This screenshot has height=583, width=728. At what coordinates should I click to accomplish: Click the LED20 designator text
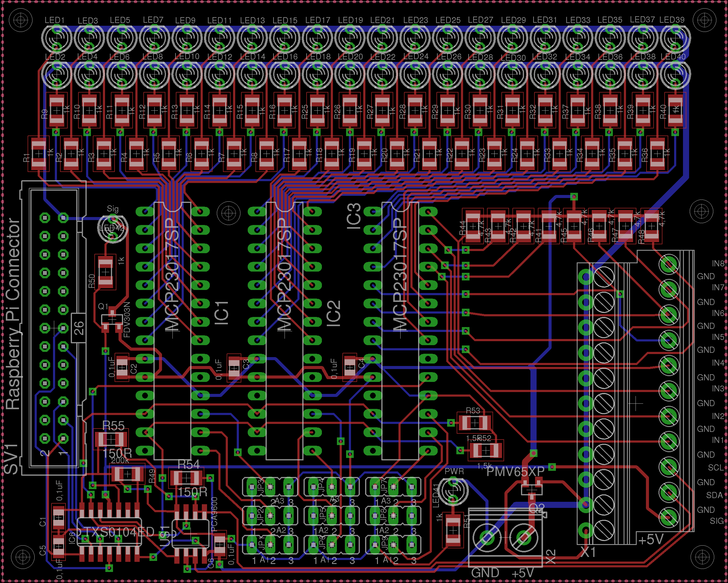350,57
